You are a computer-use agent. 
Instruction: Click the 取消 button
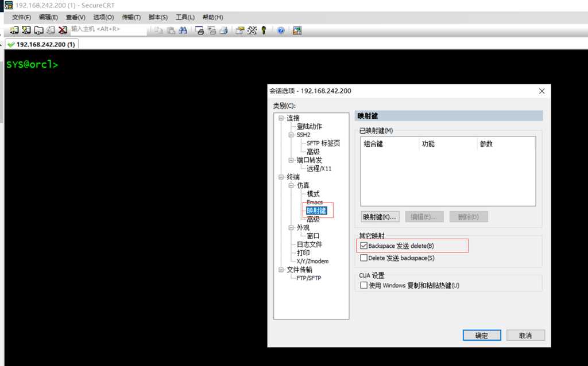click(525, 335)
